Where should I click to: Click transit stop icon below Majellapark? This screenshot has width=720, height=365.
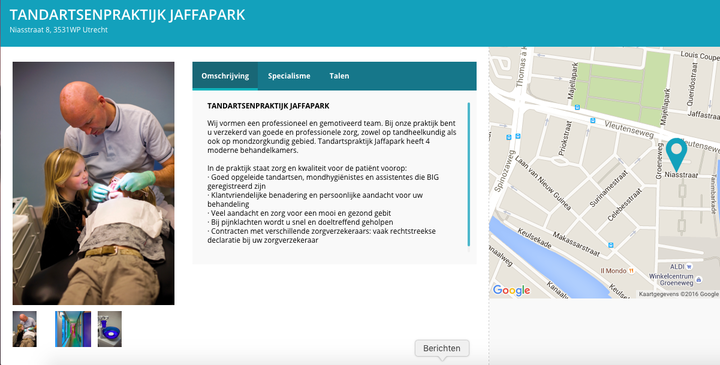pos(577,107)
